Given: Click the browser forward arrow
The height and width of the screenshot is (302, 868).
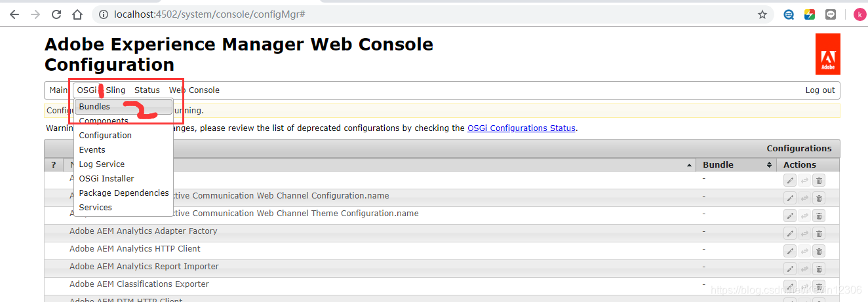Looking at the screenshot, I should (35, 14).
